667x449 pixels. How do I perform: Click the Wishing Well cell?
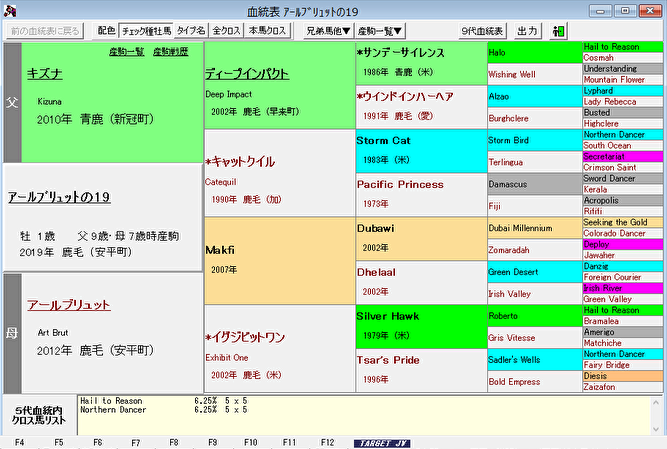[535, 74]
